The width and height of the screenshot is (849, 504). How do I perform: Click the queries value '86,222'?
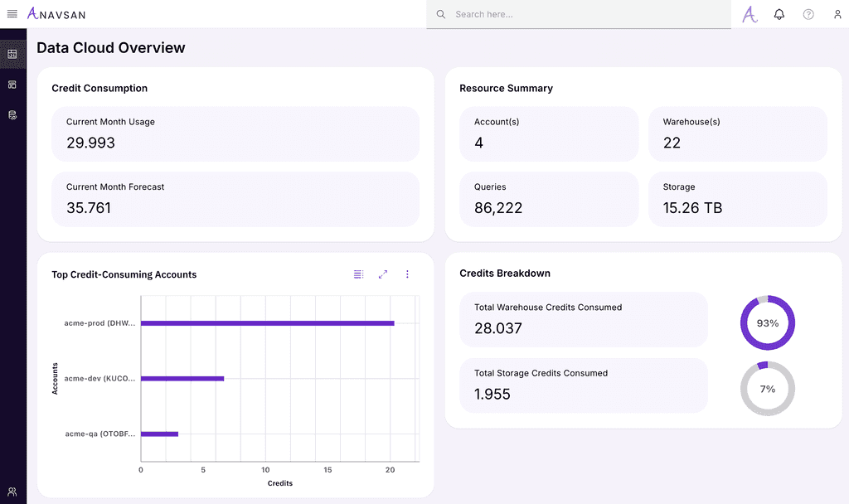(498, 208)
